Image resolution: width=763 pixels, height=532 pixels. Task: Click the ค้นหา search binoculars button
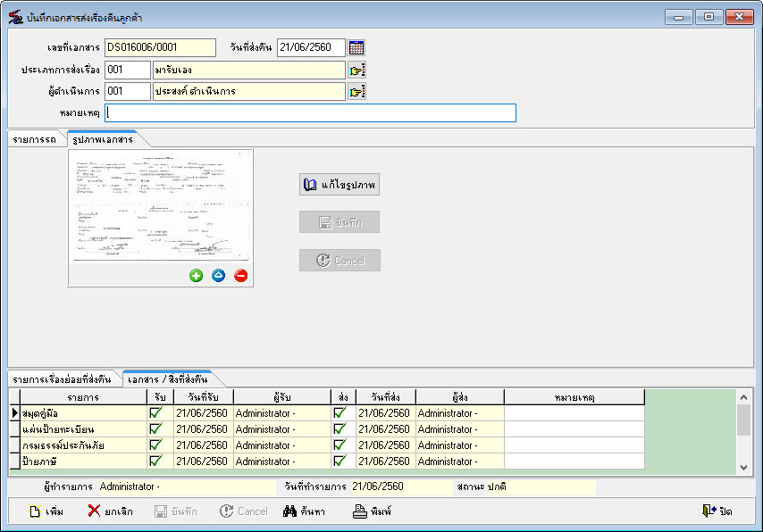click(x=304, y=511)
